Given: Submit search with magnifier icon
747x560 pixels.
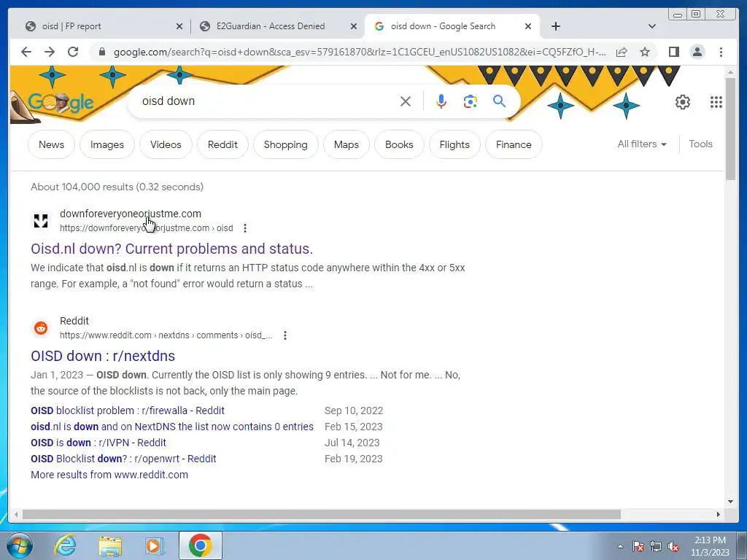Looking at the screenshot, I should (x=499, y=101).
